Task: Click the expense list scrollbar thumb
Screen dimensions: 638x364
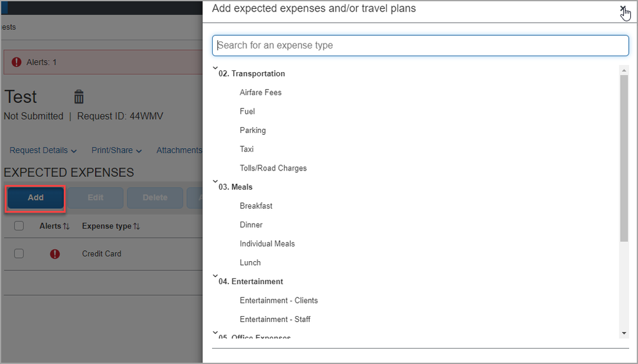Action: 624,158
